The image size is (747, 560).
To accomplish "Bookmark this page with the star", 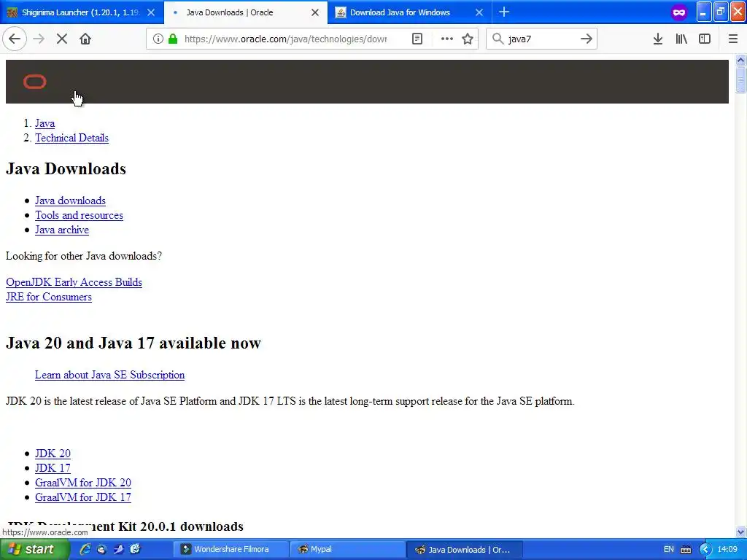I will (x=468, y=39).
